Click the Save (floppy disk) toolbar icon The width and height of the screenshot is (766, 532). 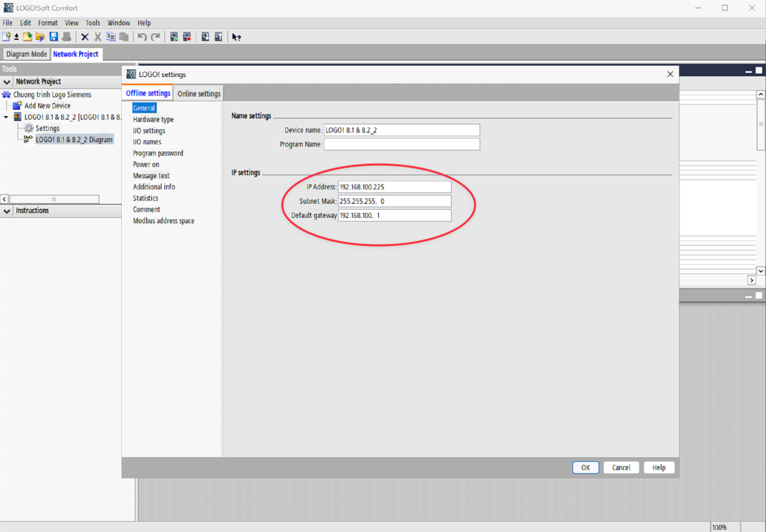tap(54, 36)
